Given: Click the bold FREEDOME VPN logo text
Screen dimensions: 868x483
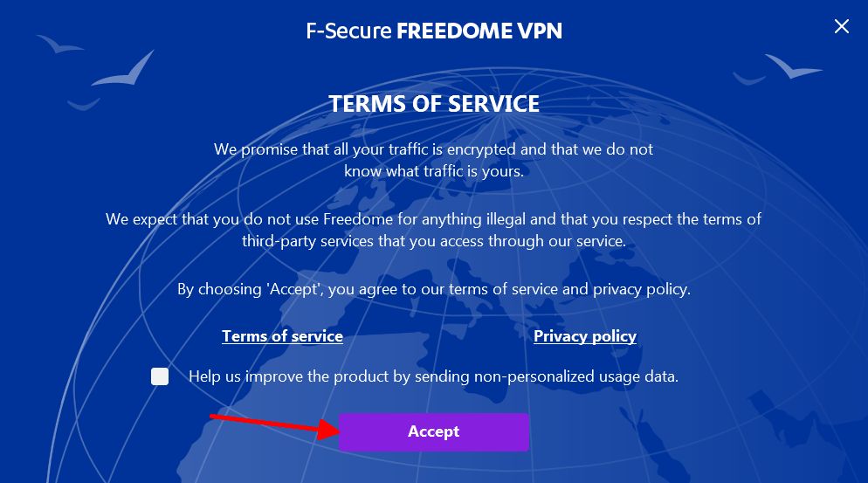Looking at the screenshot, I should [479, 31].
